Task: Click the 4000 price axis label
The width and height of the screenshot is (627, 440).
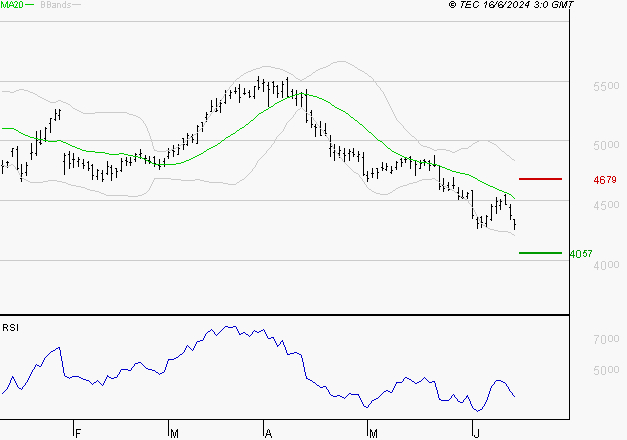Action: pos(606,265)
